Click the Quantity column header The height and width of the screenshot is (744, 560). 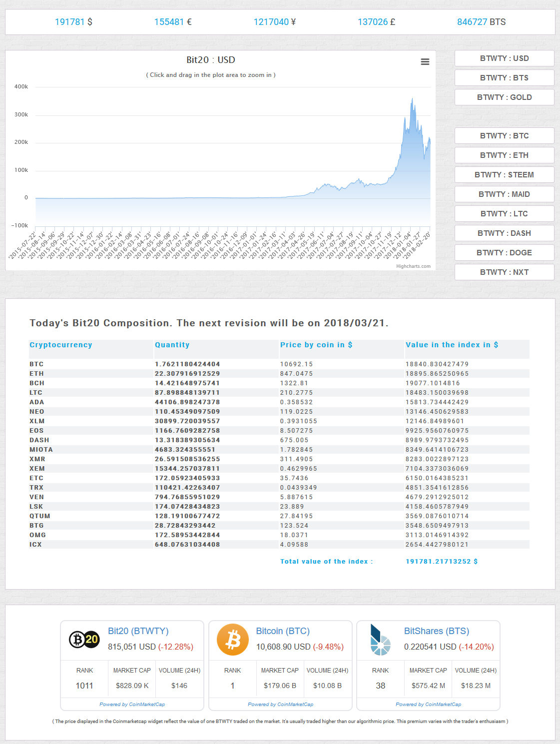pyautogui.click(x=172, y=345)
